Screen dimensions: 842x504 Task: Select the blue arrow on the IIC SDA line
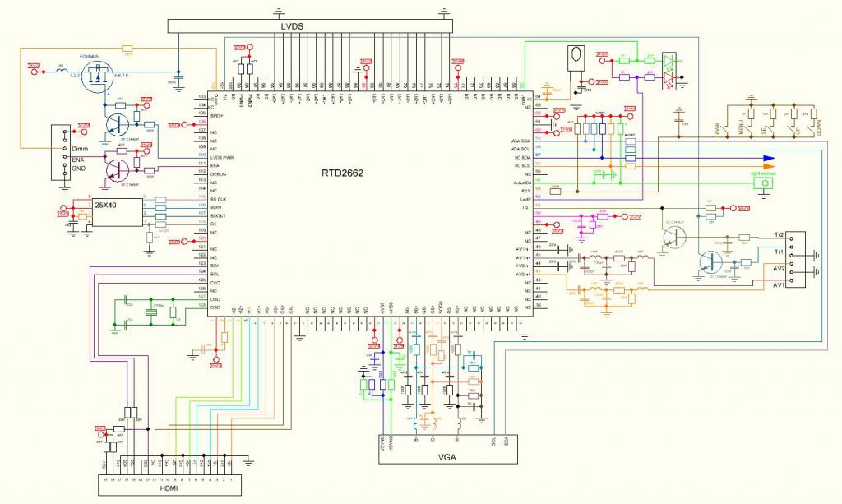tap(770, 159)
